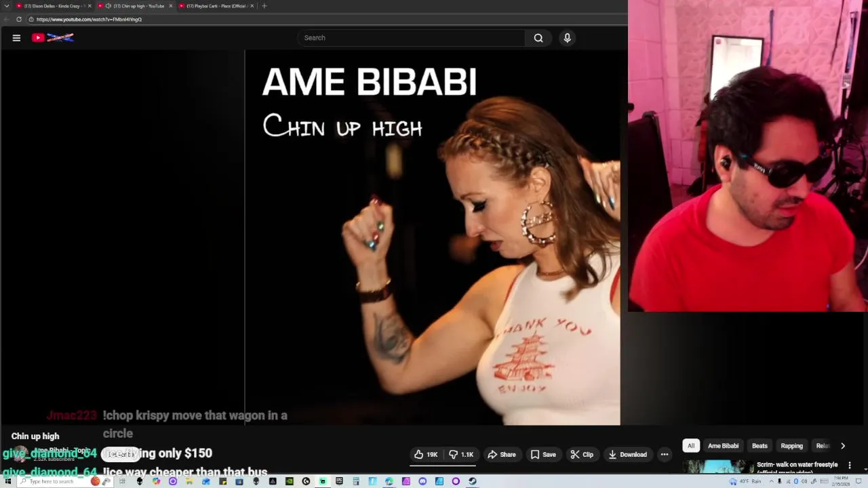
Task: Open the three-dot more actions menu
Action: point(665,455)
